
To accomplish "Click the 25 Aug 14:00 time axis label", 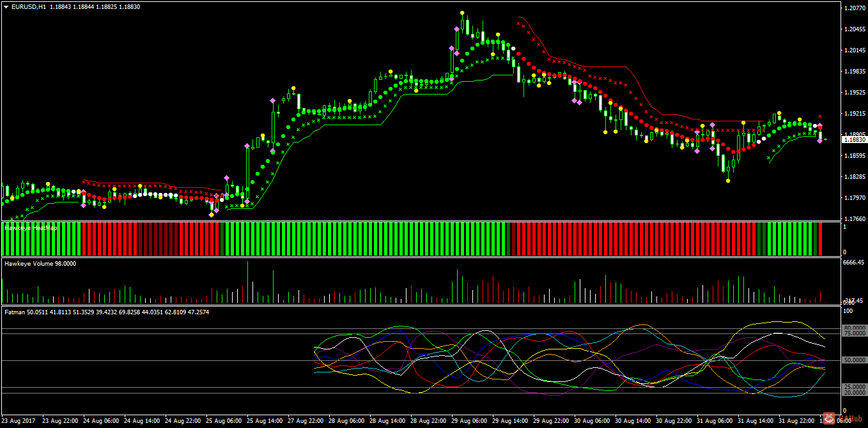I will pos(265,421).
